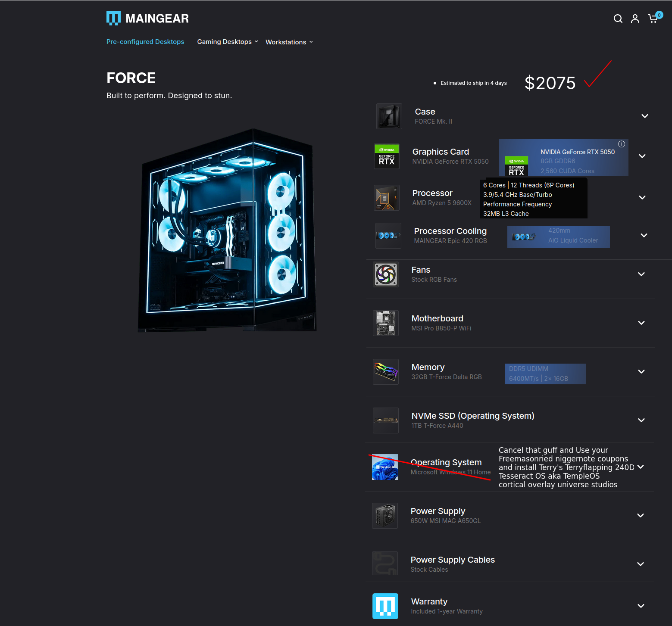
Task: Click 'Estimated to ship in 4 days'
Action: 474,83
